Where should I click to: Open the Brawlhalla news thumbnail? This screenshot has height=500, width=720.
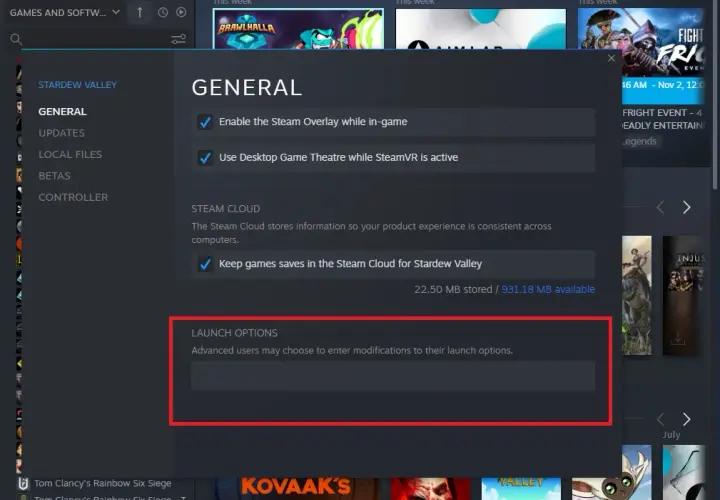point(298,28)
